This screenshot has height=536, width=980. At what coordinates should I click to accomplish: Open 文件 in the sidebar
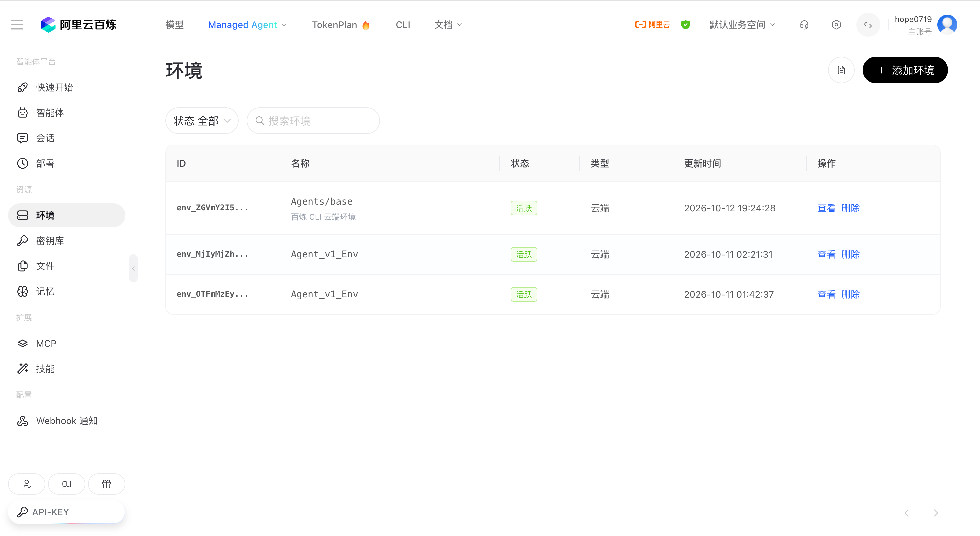point(67,266)
